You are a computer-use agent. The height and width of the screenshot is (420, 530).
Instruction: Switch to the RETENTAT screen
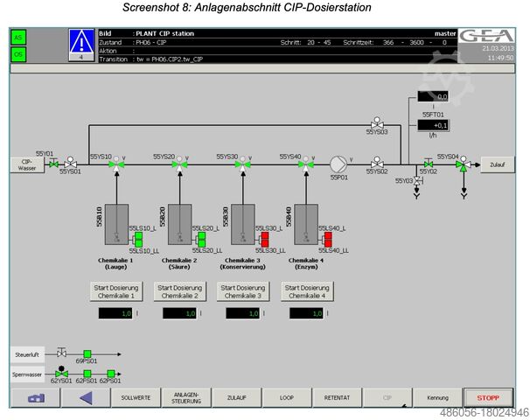click(x=337, y=397)
